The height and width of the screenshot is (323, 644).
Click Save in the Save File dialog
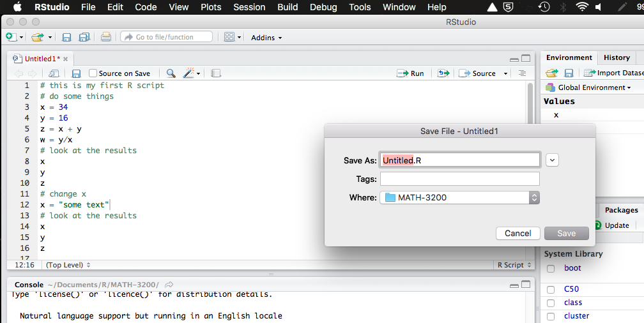(566, 233)
